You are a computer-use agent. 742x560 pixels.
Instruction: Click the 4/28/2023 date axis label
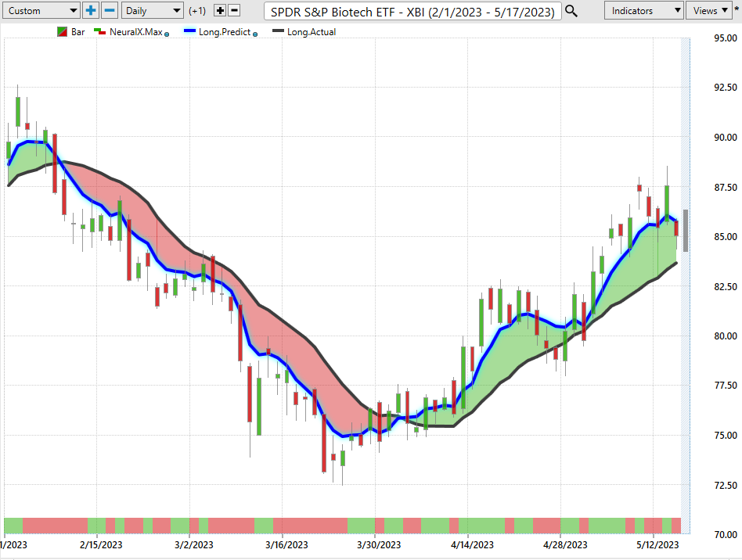(565, 545)
